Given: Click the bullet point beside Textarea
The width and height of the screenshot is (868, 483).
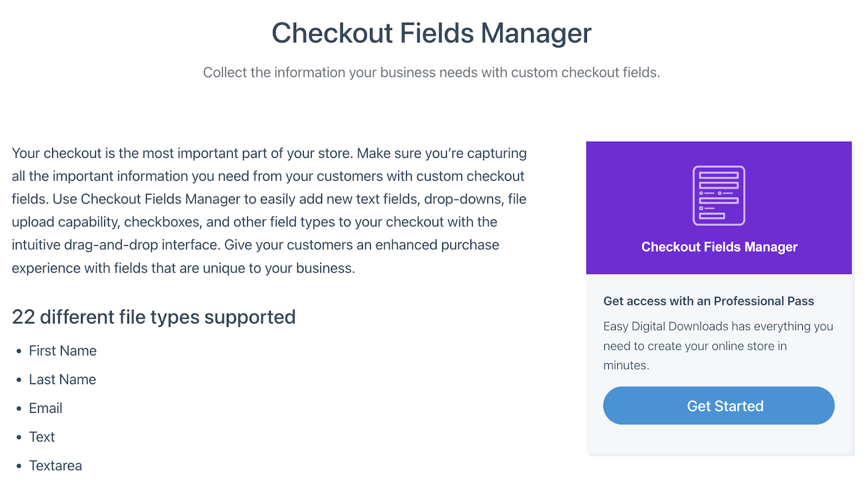Looking at the screenshot, I should tap(19, 466).
